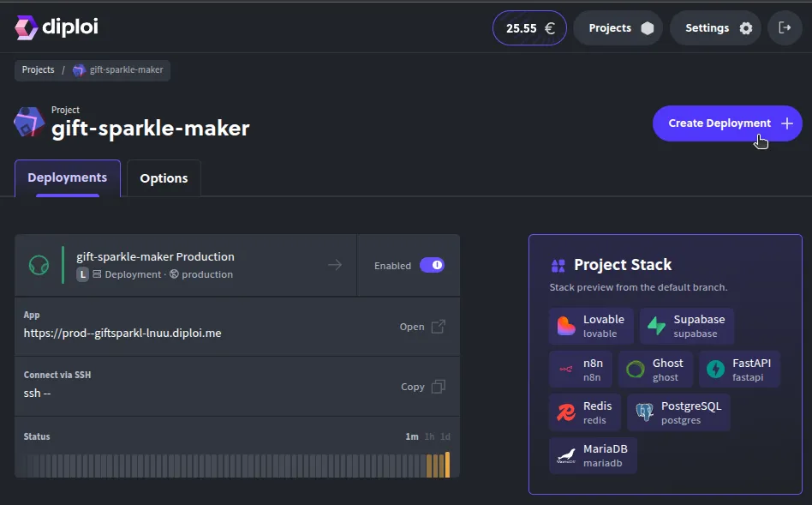Copy the SSH connection command

pyautogui.click(x=423, y=387)
